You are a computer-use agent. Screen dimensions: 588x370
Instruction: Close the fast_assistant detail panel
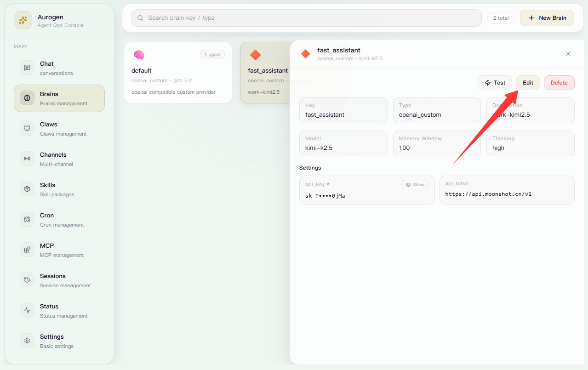point(568,54)
